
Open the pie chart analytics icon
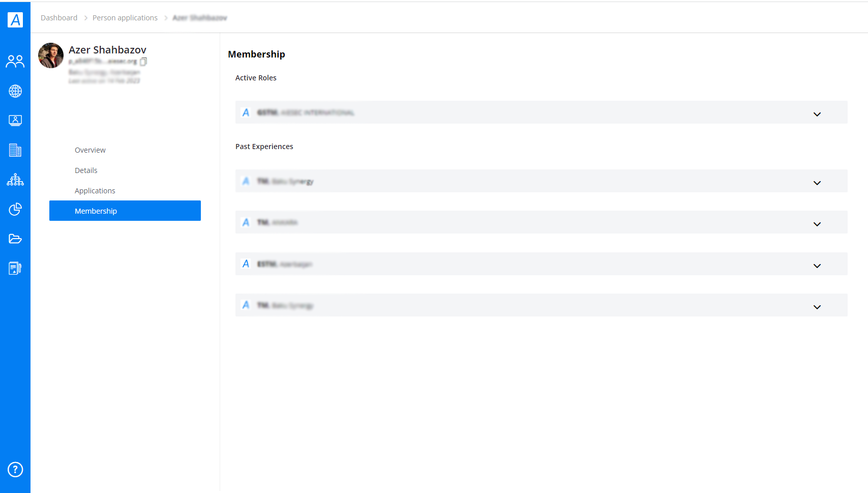(x=15, y=209)
